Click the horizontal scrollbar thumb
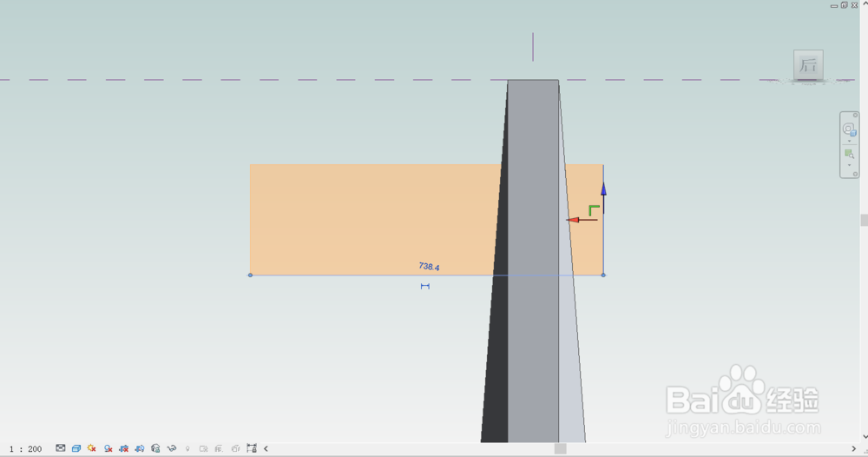 point(560,448)
